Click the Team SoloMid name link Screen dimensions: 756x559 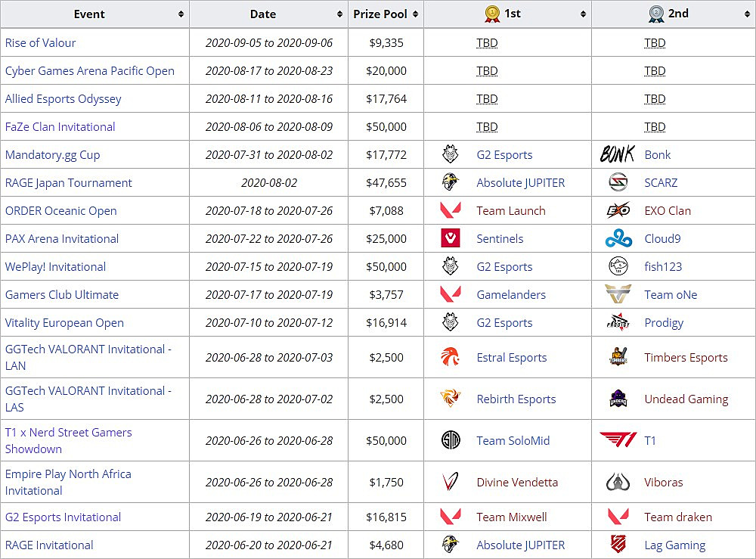pos(513,440)
